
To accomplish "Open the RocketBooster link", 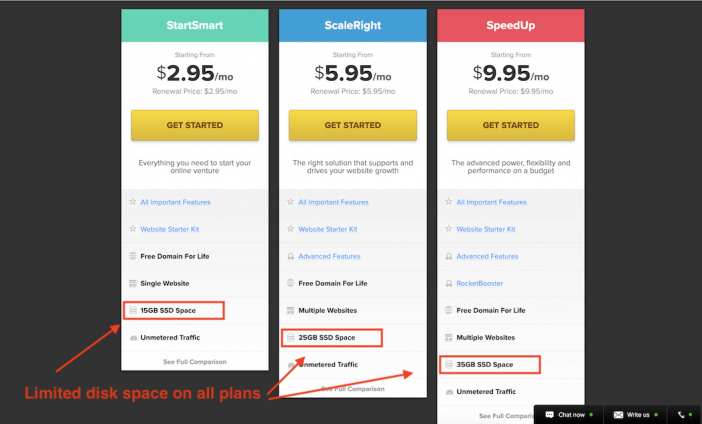I will [479, 283].
